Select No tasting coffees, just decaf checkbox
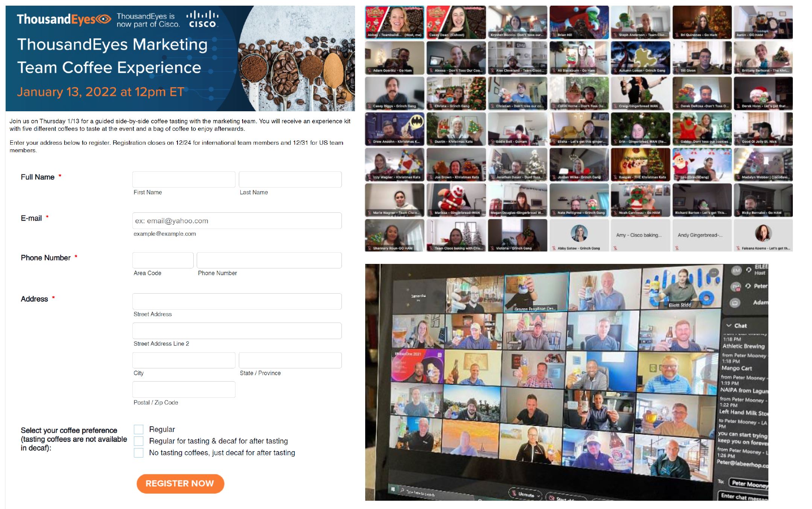Image resolution: width=812 pixels, height=509 pixels. [x=139, y=453]
